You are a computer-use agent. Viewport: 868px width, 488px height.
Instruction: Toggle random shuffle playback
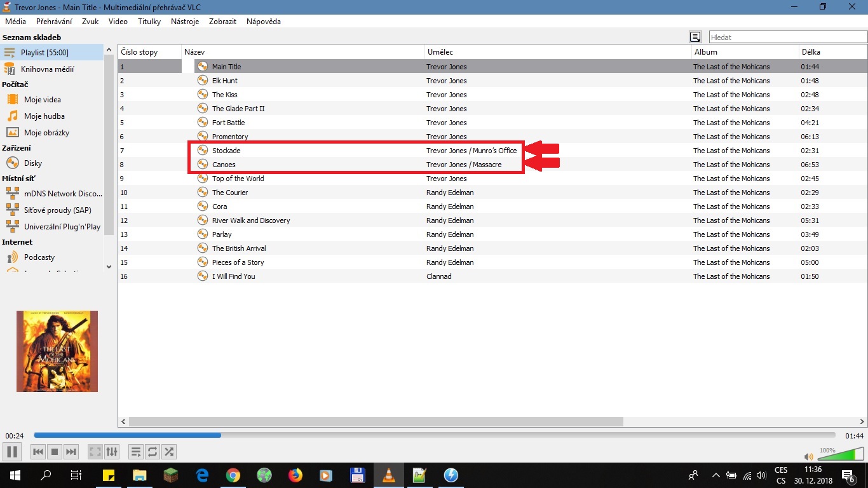[x=168, y=452]
